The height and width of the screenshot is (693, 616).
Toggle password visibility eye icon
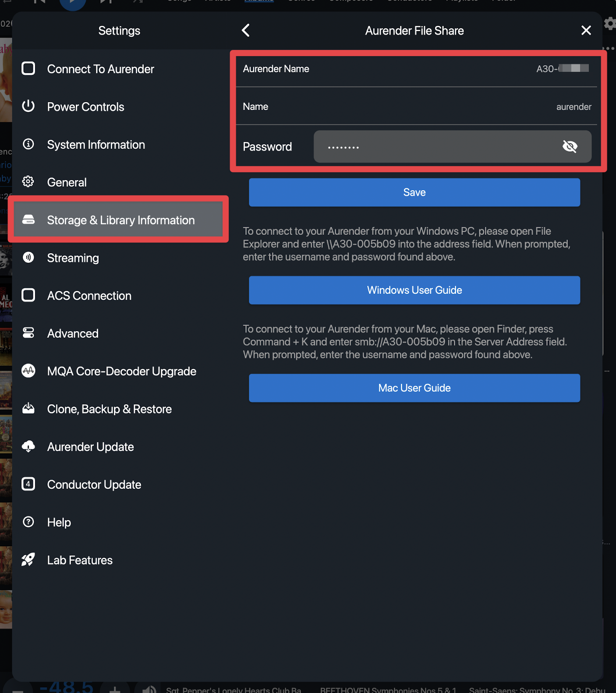570,146
